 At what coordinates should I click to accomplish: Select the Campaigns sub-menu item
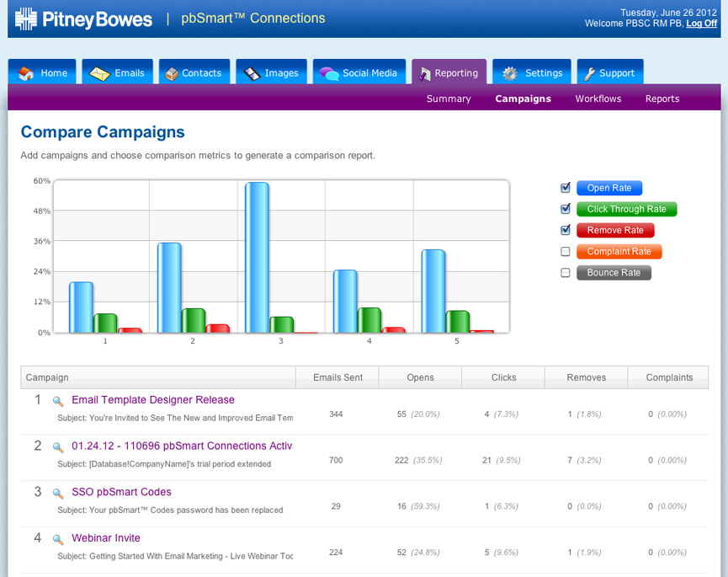point(523,99)
